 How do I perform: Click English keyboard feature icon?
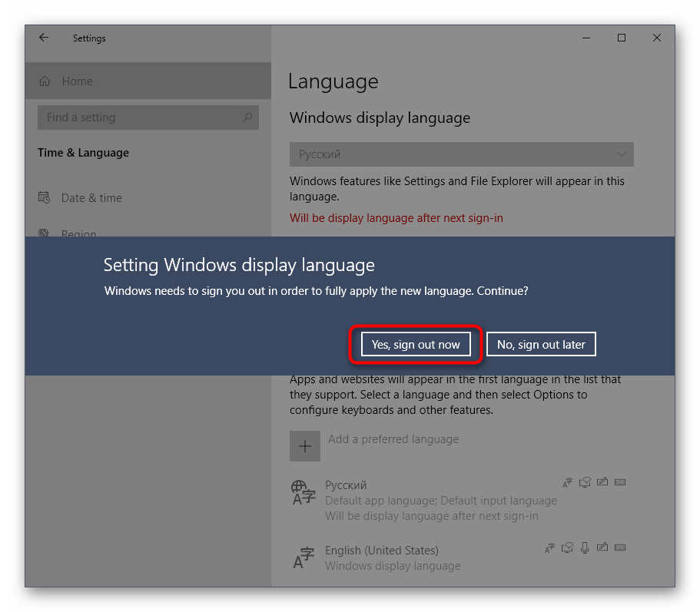(620, 547)
